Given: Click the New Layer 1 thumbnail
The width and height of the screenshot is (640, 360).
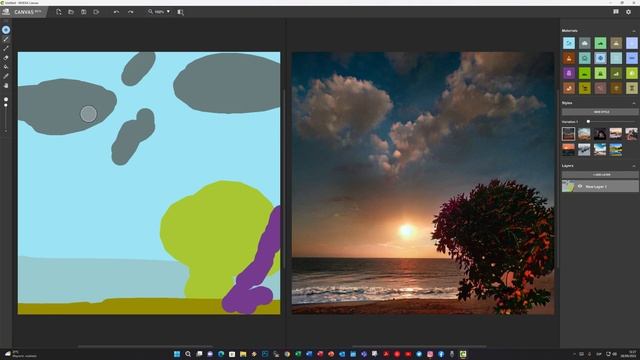Looking at the screenshot, I should [568, 186].
